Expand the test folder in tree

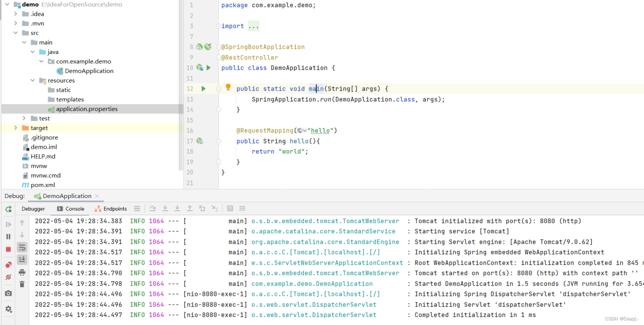(x=24, y=118)
